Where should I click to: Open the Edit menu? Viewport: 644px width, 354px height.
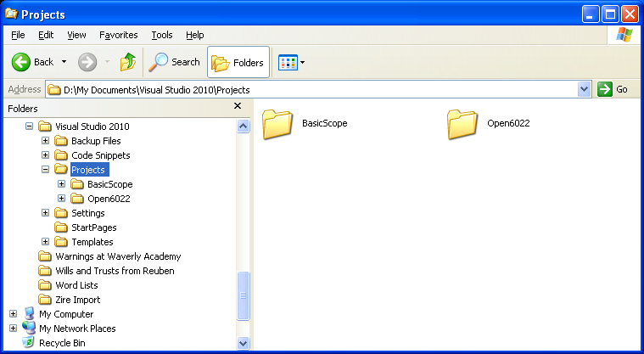[x=46, y=35]
